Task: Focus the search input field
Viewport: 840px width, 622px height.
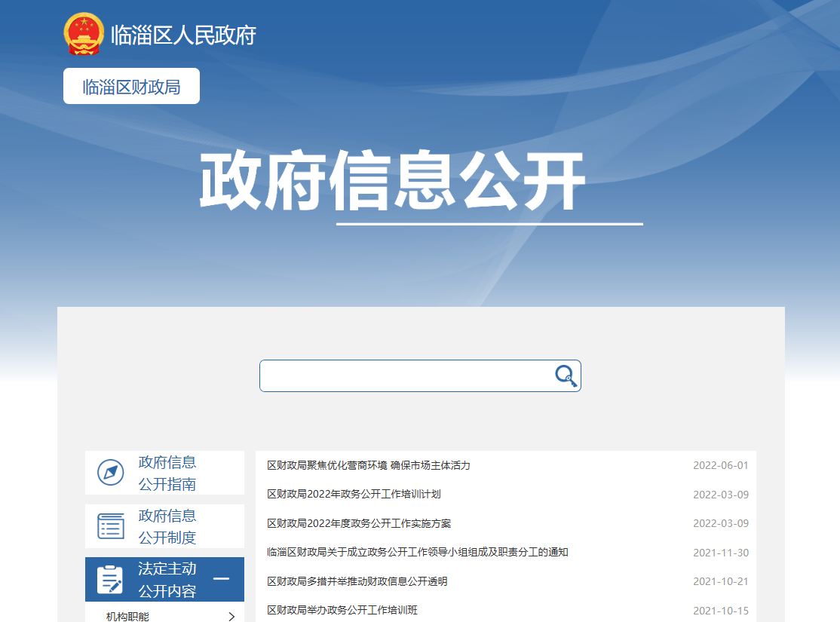Action: pyautogui.click(x=407, y=375)
